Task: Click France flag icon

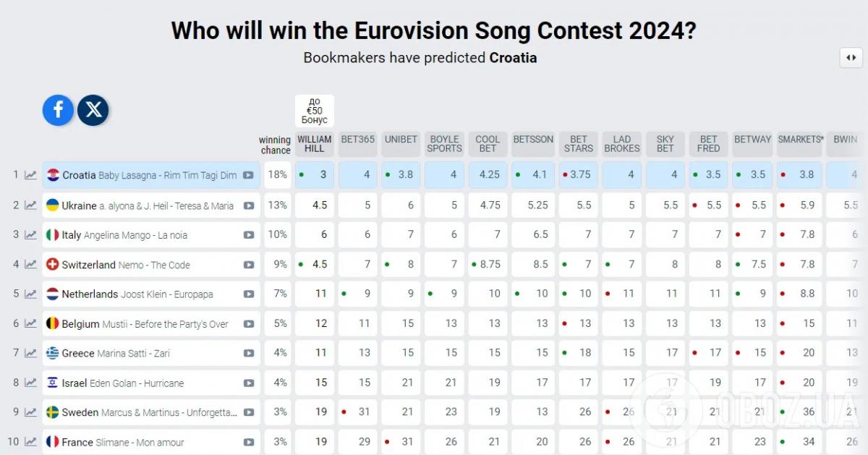Action: pyautogui.click(x=53, y=441)
